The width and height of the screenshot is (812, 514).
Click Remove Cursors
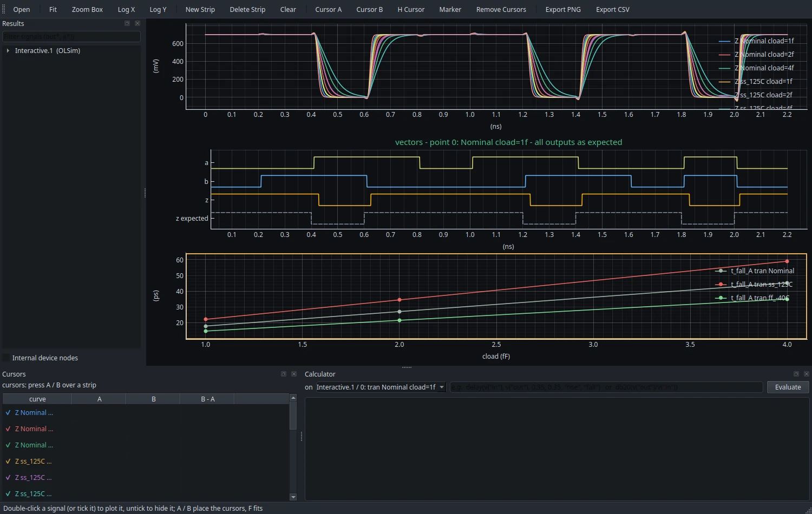(x=501, y=9)
